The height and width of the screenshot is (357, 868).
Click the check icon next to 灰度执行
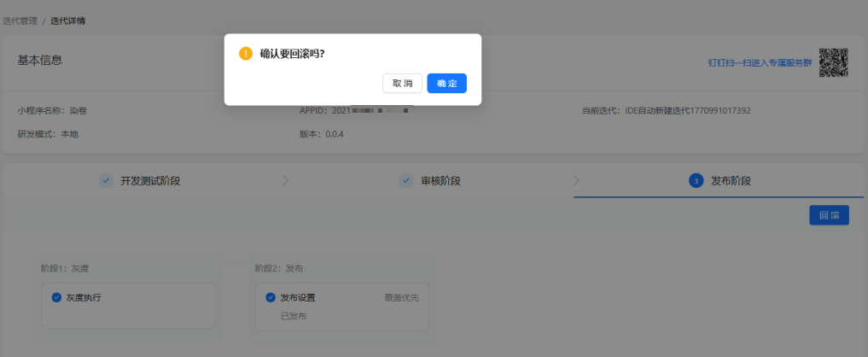(x=56, y=298)
